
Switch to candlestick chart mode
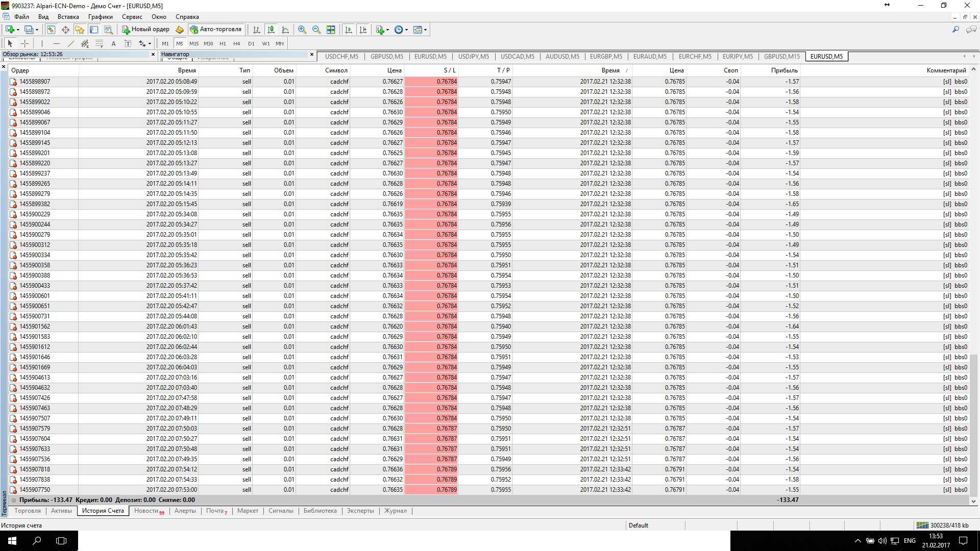[271, 30]
